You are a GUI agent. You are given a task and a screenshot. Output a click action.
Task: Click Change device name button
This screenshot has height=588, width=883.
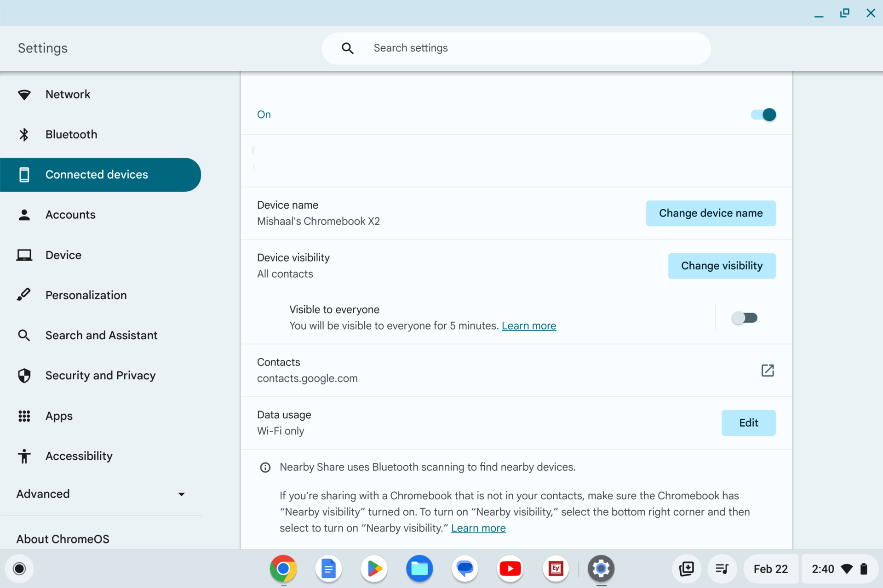[711, 213]
